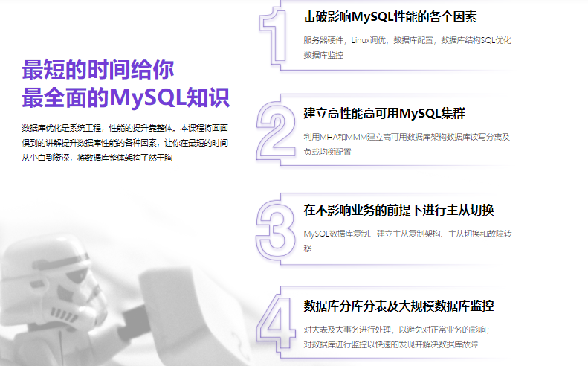Click the description line starting with 对数据库进行监控
The width and height of the screenshot is (588, 366).
(x=390, y=344)
